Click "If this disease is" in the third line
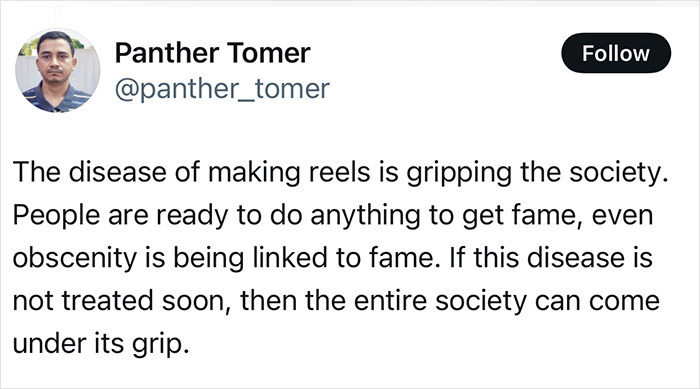Viewport: 700px width, 389px height. [551, 258]
